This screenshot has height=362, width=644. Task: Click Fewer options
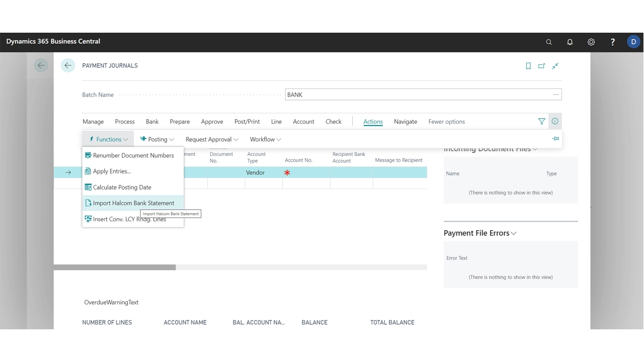pyautogui.click(x=447, y=122)
